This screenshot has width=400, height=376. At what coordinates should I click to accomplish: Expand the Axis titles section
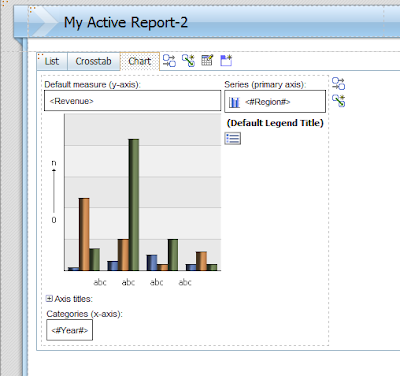(49, 299)
